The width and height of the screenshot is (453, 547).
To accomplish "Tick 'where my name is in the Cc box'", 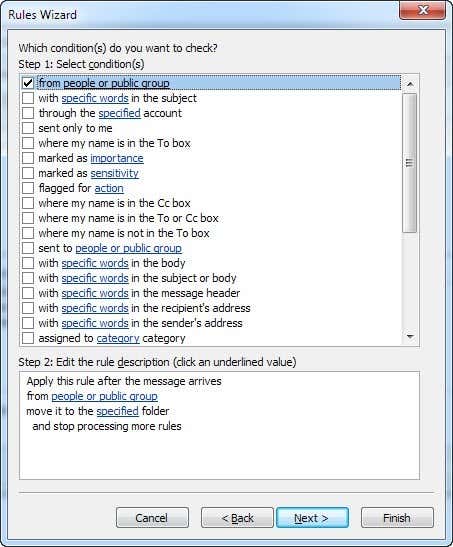I will click(x=28, y=203).
